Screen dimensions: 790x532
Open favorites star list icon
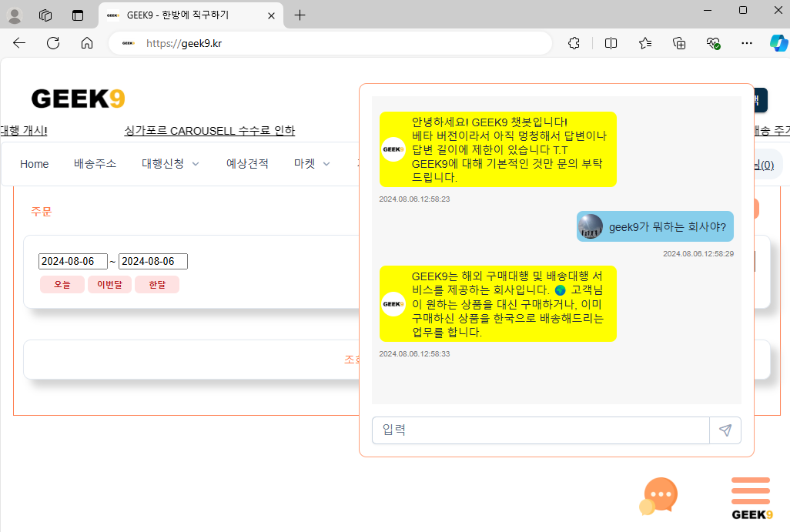645,43
